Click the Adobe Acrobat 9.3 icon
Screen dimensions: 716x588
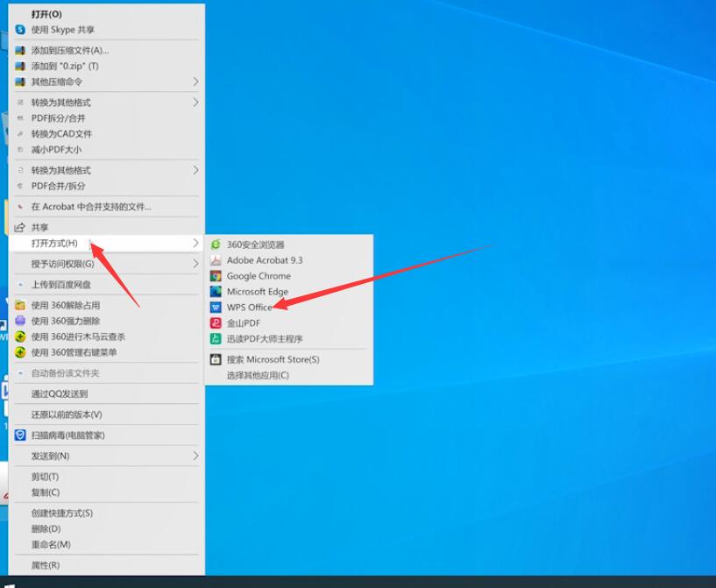216,260
